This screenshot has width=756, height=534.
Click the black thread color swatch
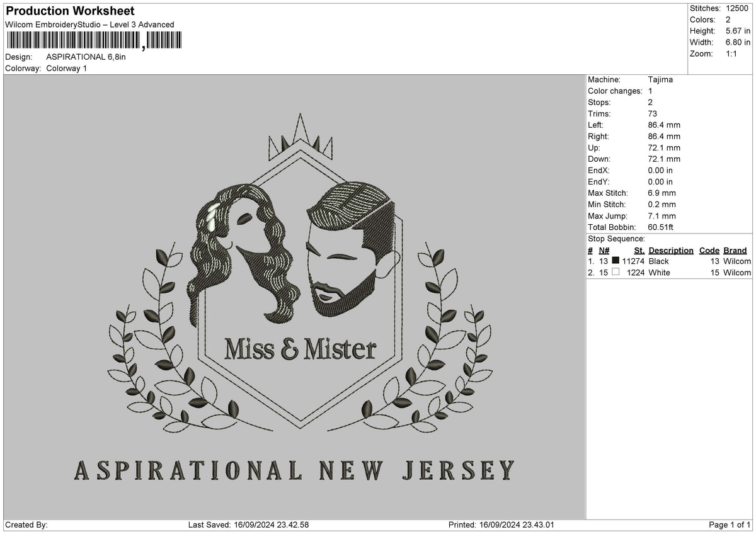coord(616,261)
